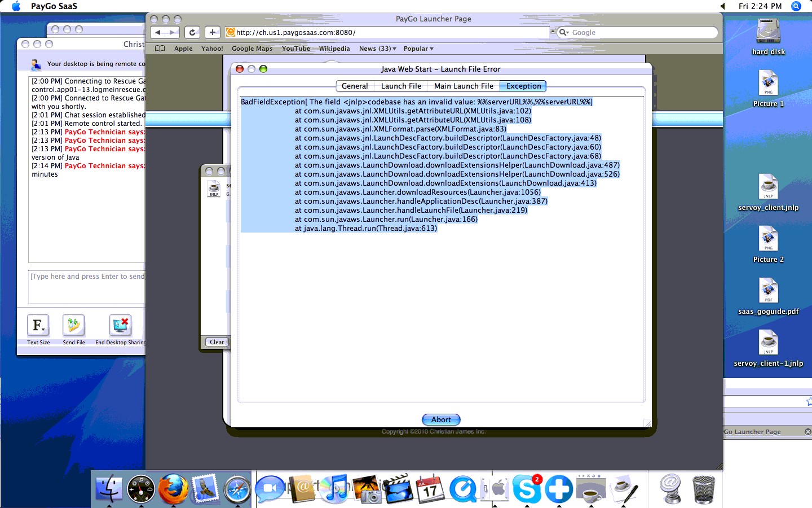Image resolution: width=812 pixels, height=508 pixels.
Task: Open Google search engine dropdown arrow
Action: point(564,33)
